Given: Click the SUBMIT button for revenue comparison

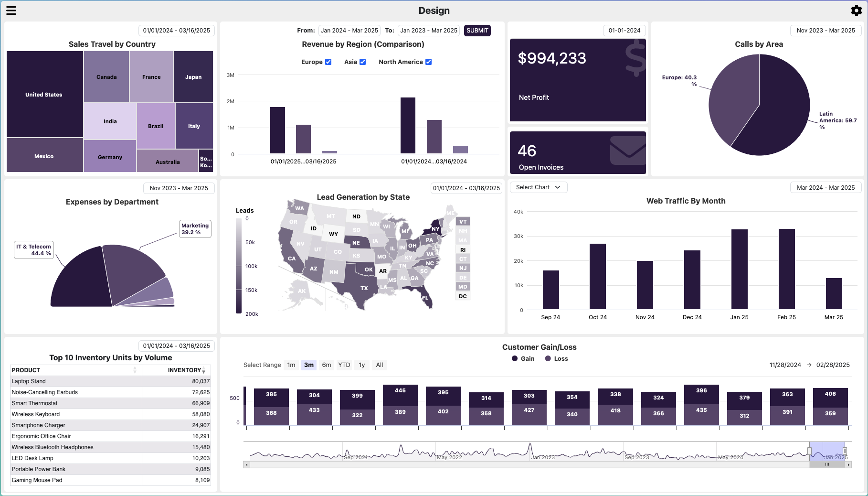Looking at the screenshot, I should coord(477,30).
